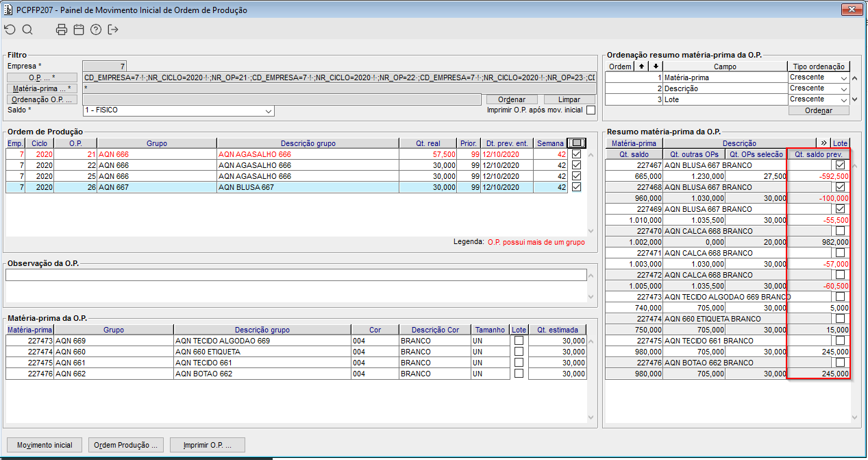
Task: Uncheck Lote box for 227468 AQN BLUSA 667
Action: (x=840, y=187)
